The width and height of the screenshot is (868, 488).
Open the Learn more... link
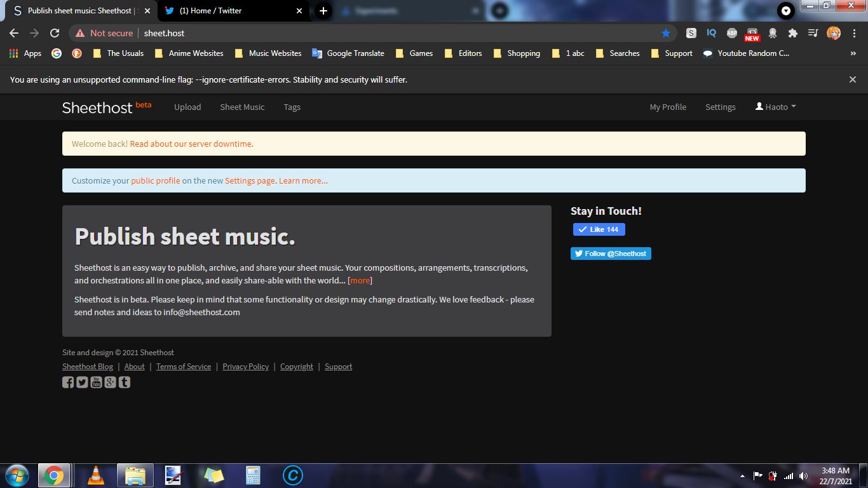303,180
